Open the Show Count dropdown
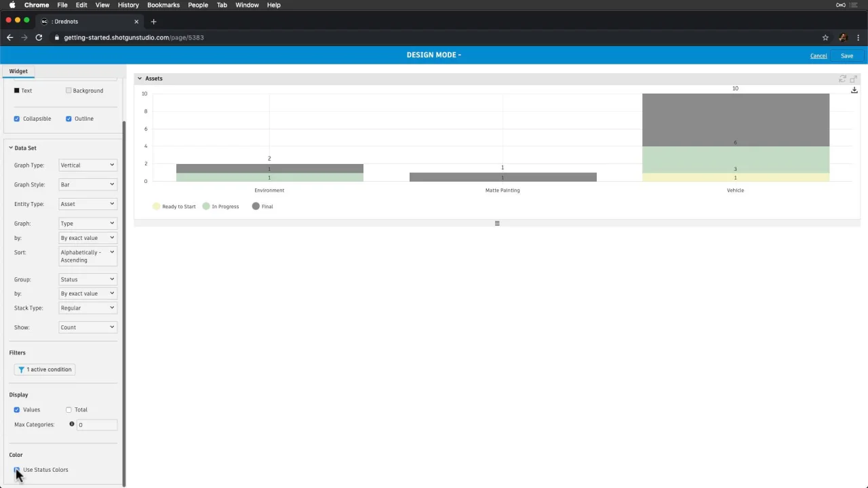 (87, 327)
